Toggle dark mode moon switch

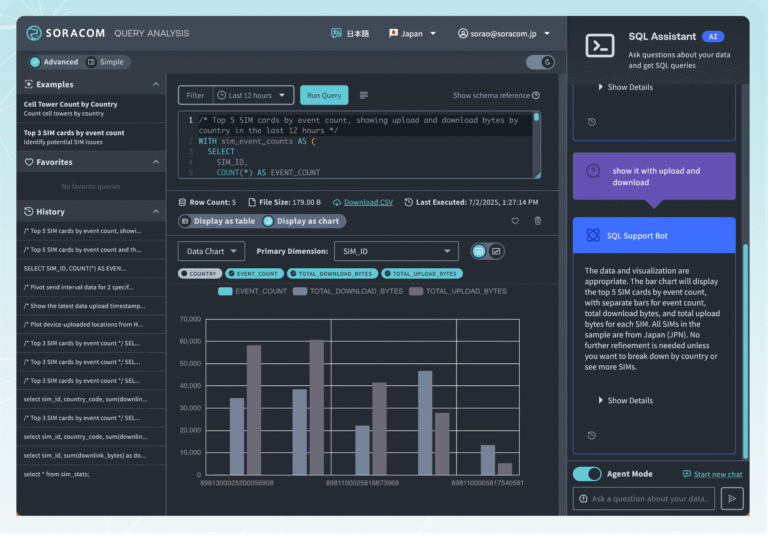click(540, 62)
